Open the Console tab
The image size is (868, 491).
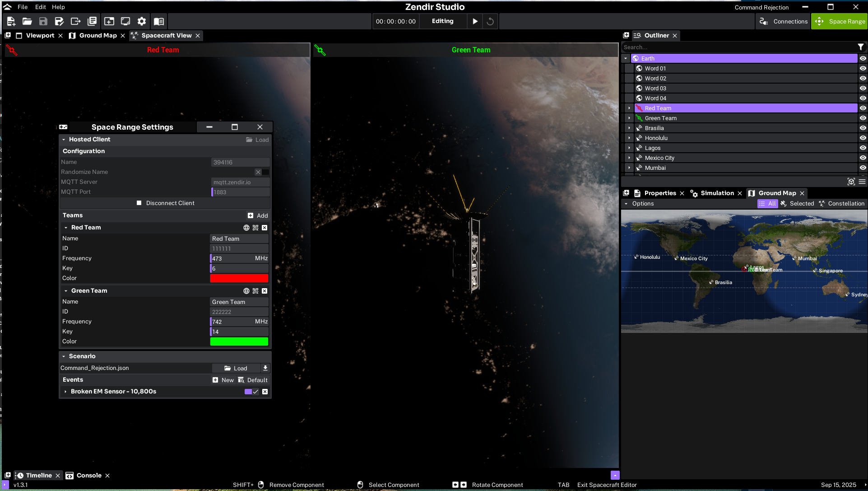pyautogui.click(x=89, y=475)
